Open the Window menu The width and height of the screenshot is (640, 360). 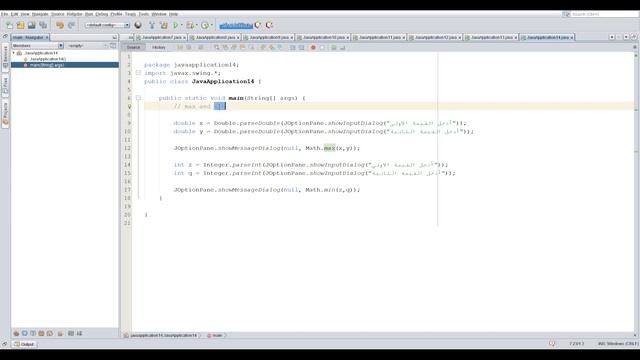tap(159, 14)
